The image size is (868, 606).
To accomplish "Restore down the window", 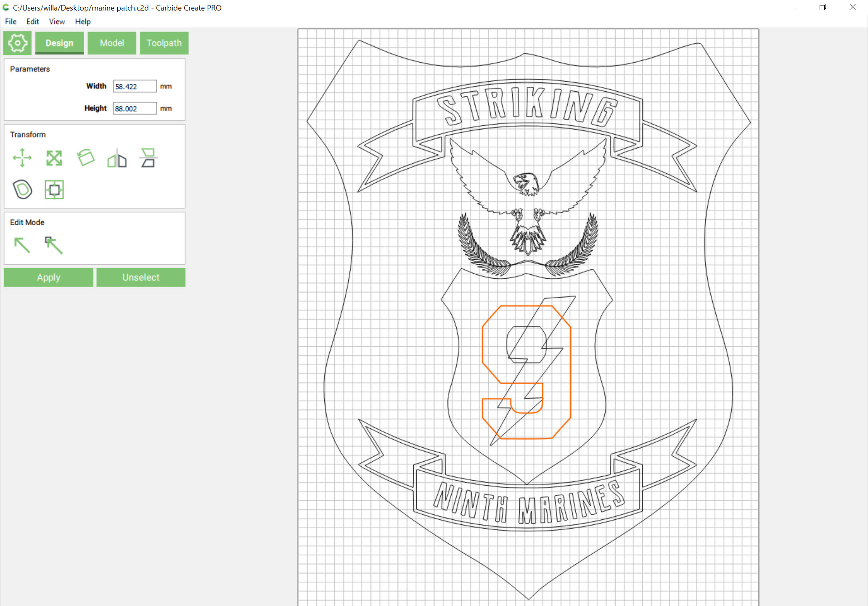I will click(x=823, y=7).
